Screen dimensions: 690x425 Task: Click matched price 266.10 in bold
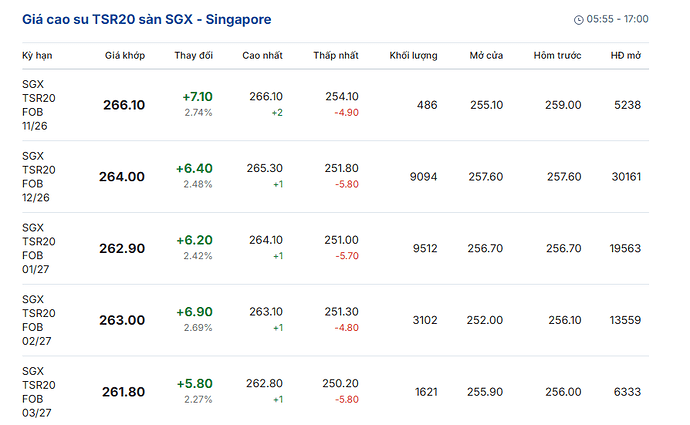click(124, 105)
